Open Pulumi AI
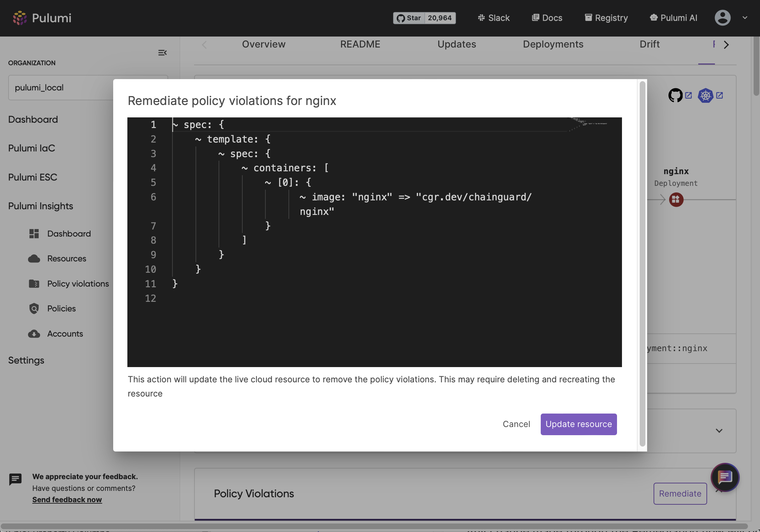This screenshot has width=760, height=532. 673,18
